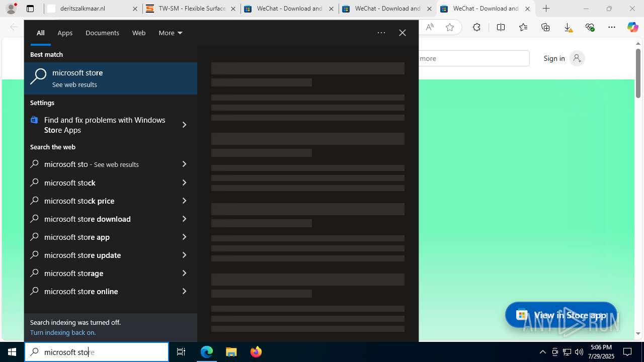644x362 pixels.
Task: Expand the More filter dropdown
Action: pyautogui.click(x=171, y=33)
